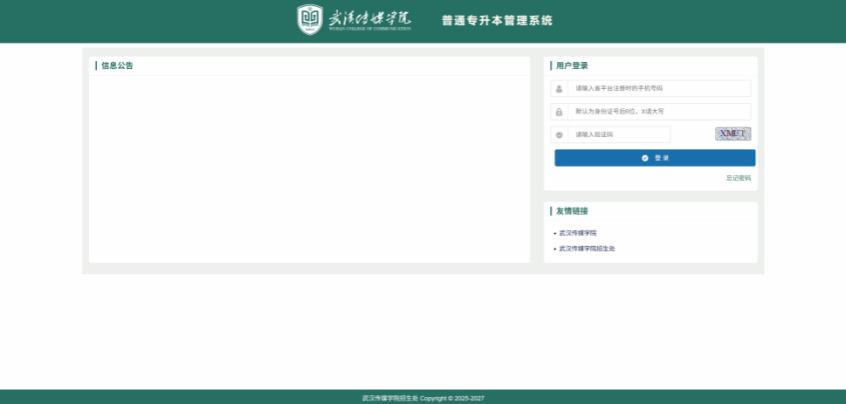Click the 普通专升本管理系统 header title
The height and width of the screenshot is (404, 846).
point(497,20)
